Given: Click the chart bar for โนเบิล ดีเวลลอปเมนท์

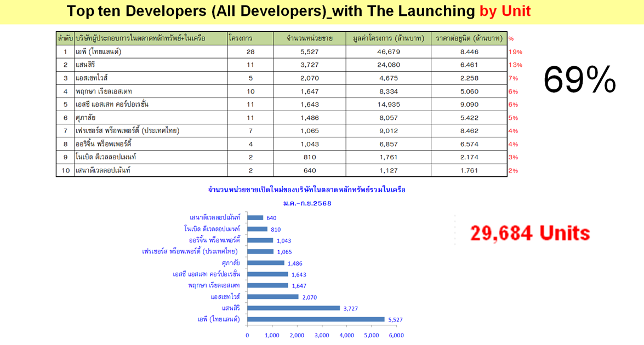Looking at the screenshot, I should coord(257,229).
